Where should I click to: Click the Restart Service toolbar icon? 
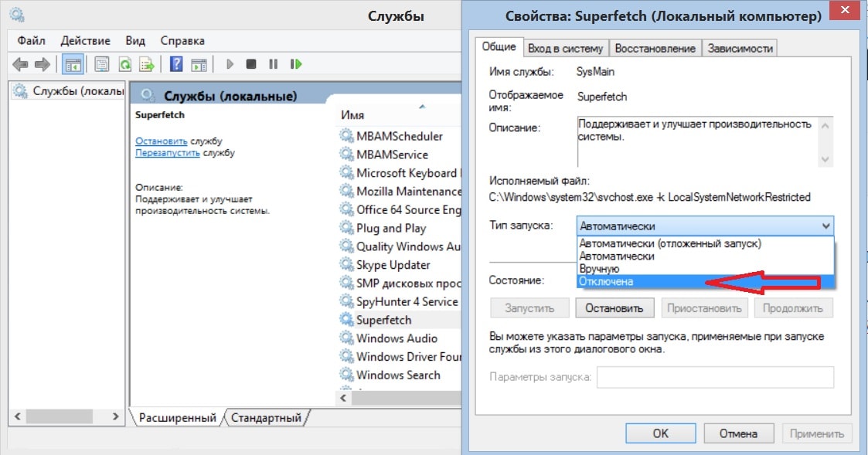(294, 64)
